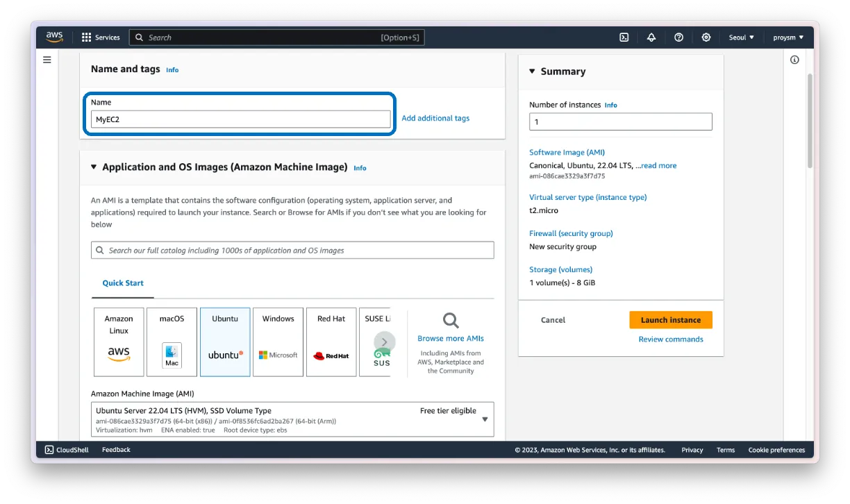Open Terms link in footer
The height and width of the screenshot is (504, 850).
[x=726, y=450]
